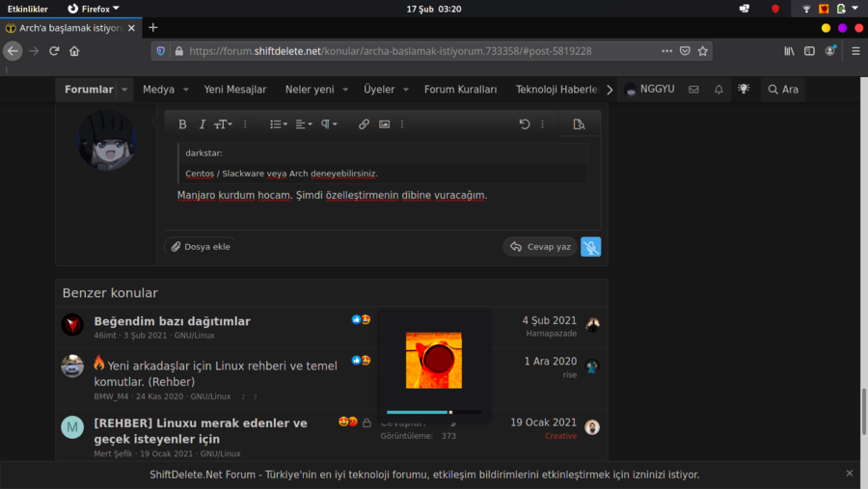868x489 pixels.
Task: Open the inbox envelope icon
Action: click(x=693, y=89)
